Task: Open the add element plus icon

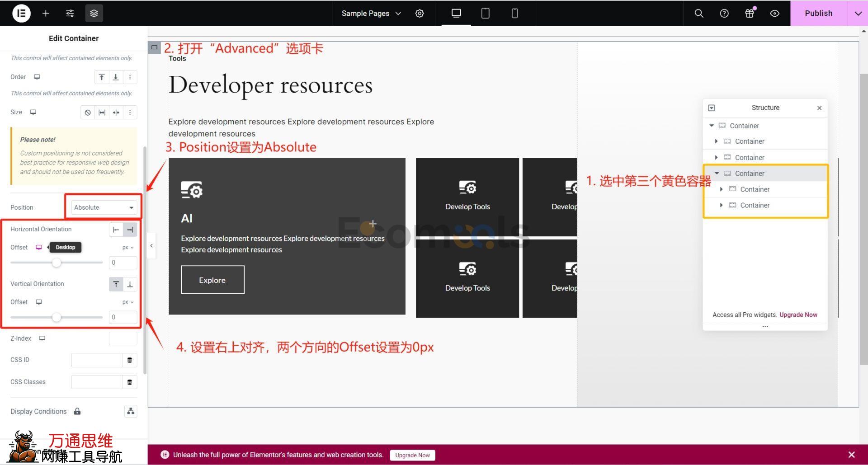Action: [x=46, y=13]
